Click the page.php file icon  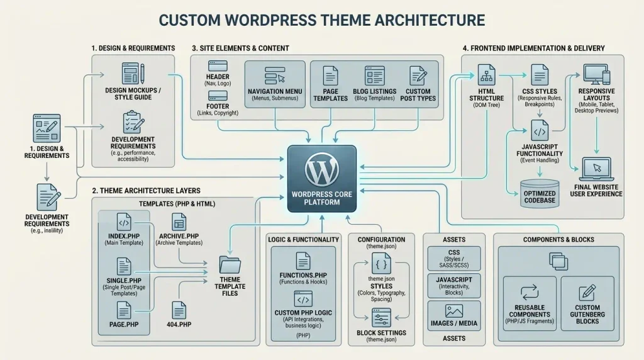[x=124, y=310]
